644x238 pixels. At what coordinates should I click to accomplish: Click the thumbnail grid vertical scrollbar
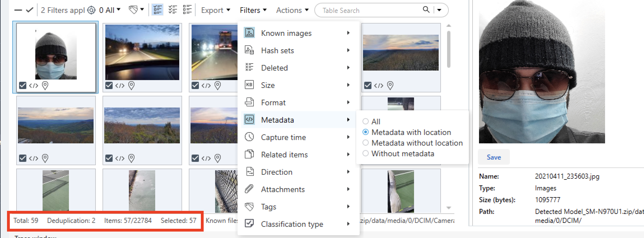pyautogui.click(x=448, y=49)
